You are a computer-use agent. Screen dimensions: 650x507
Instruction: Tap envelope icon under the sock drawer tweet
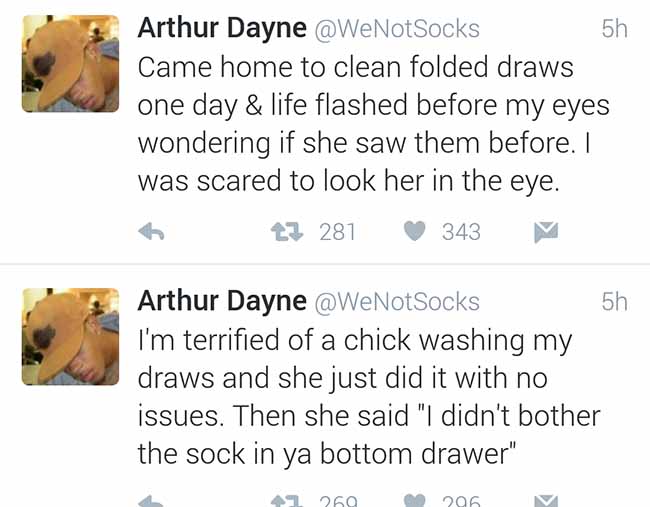click(x=546, y=500)
